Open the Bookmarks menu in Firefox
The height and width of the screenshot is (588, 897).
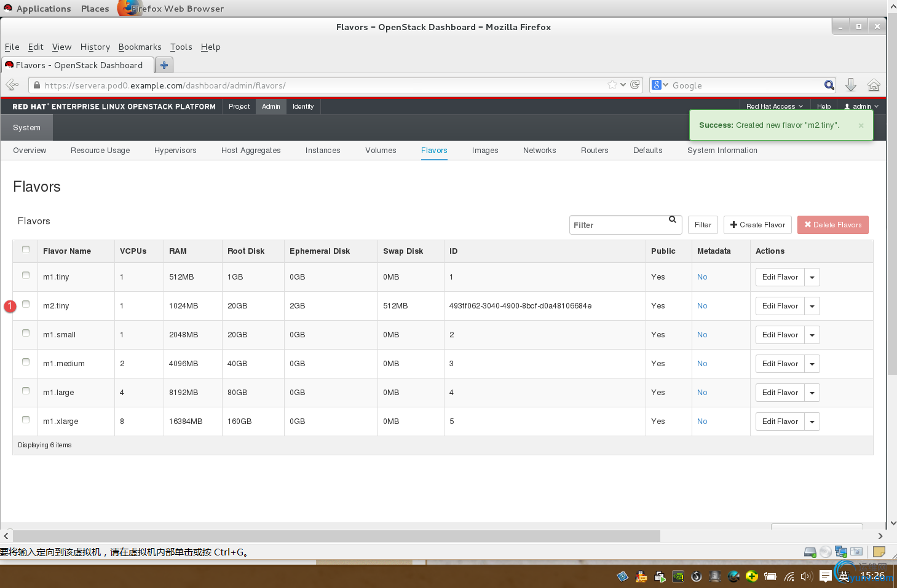[x=140, y=47]
